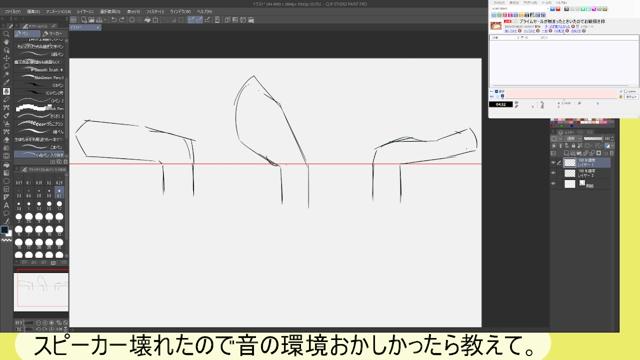Open the layer blending mode dropdown
This screenshot has width=640, height=360.
coord(572,139)
